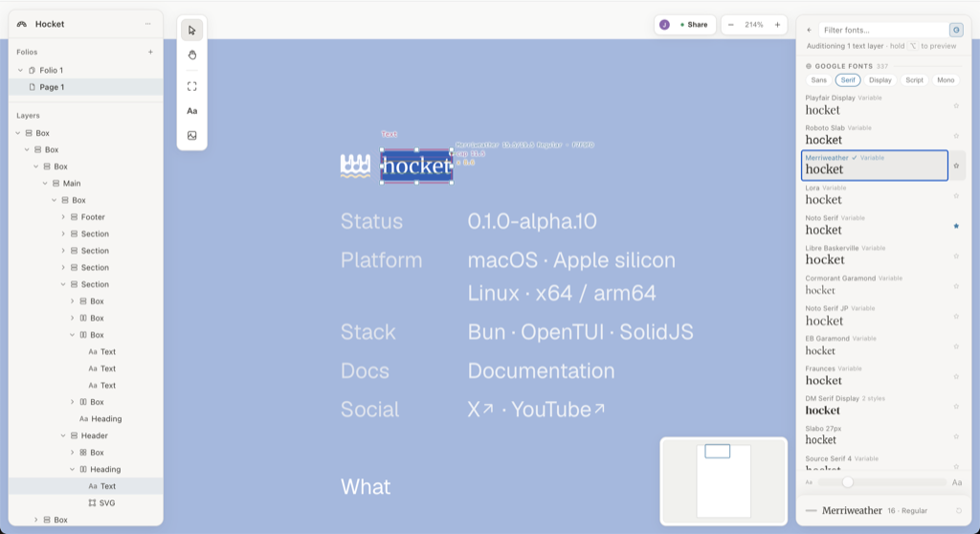
Task: Open the Aa text tool
Action: pyautogui.click(x=191, y=111)
